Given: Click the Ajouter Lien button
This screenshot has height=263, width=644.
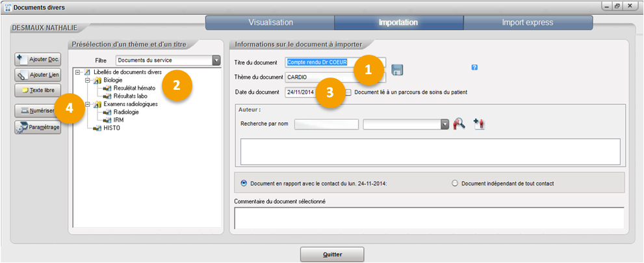Looking at the screenshot, I should 38,75.
